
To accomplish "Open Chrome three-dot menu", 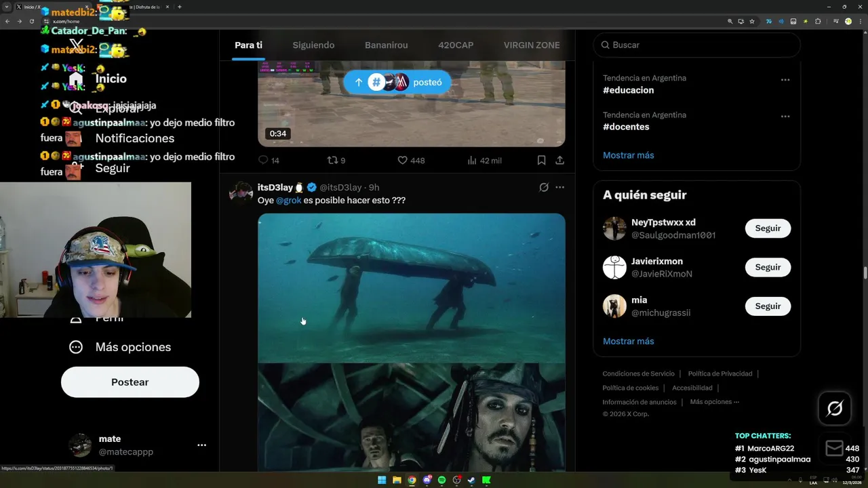I will (860, 21).
